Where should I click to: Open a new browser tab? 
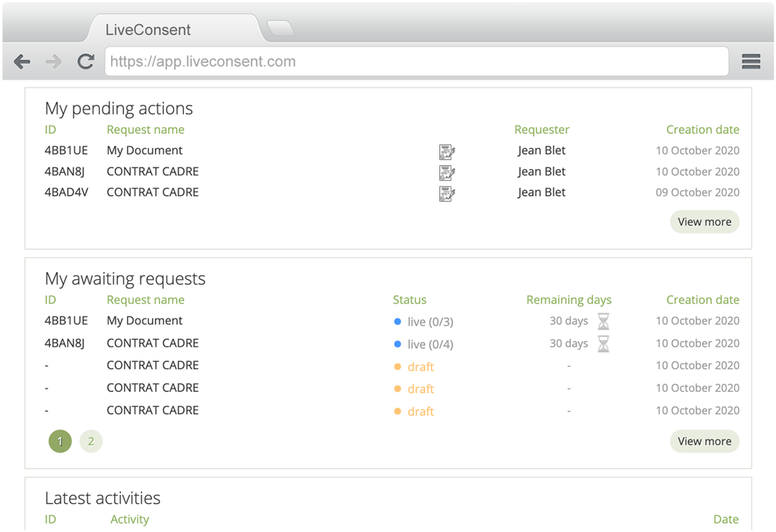coord(280,29)
